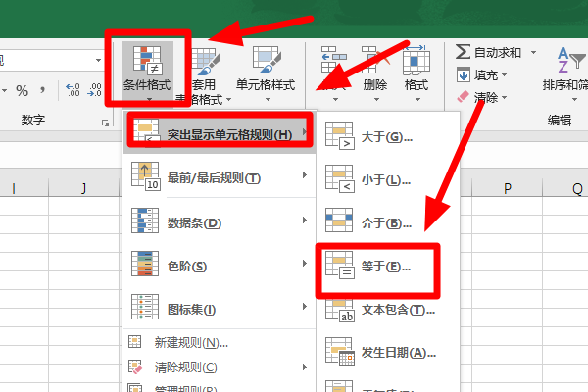The width and height of the screenshot is (588, 392).
Task: Choose 文本包含(T) text contains rule
Action: [388, 310]
